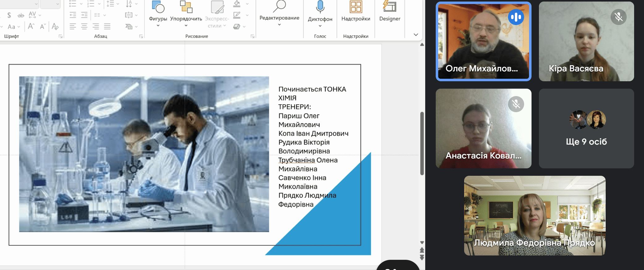Open the Упорядочить arrange menu

pos(186,14)
